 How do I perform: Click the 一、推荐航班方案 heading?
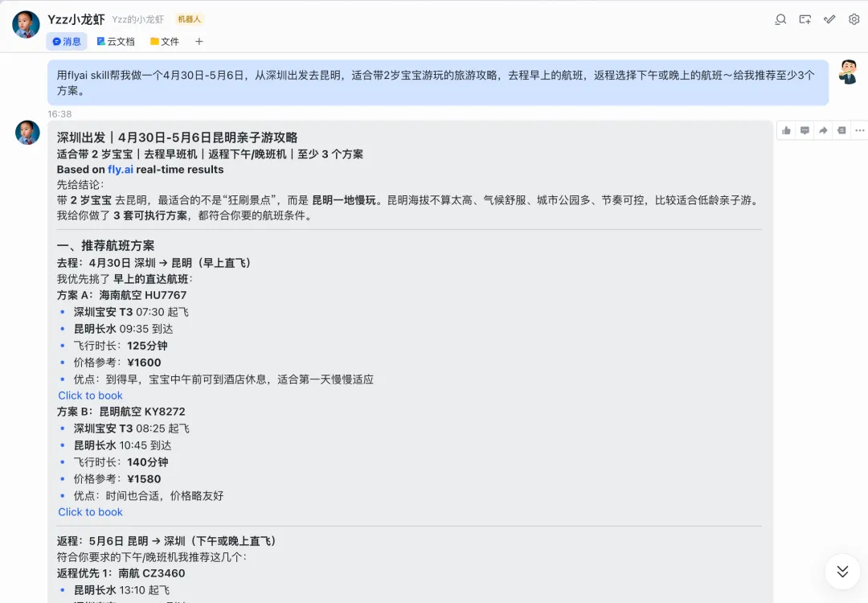[x=106, y=245]
